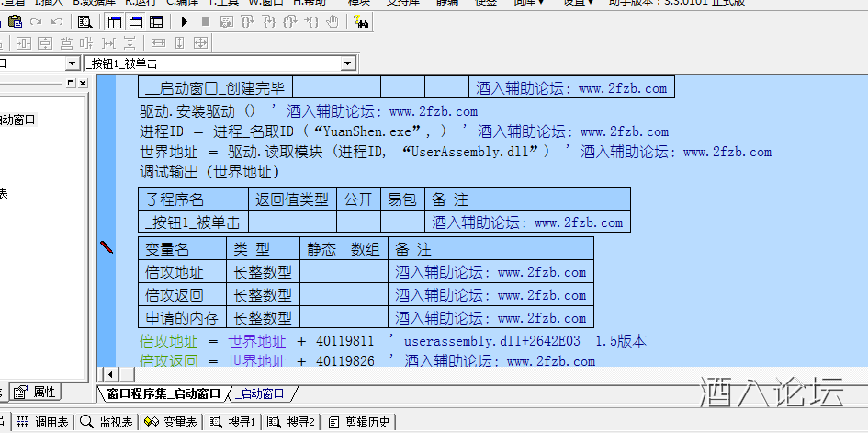Open the 剪辑历史 clipboard history panel
The width and height of the screenshot is (868, 433).
point(360,422)
